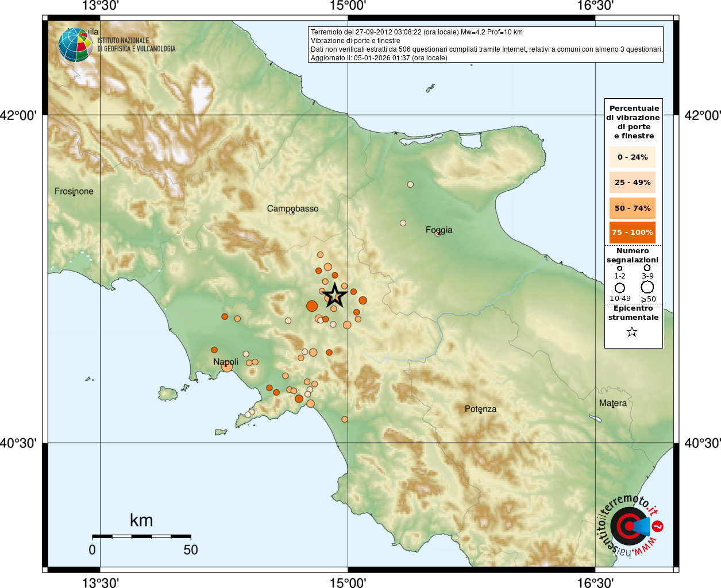Click the 'ISTITUTO NAZIONALE DI GEOFISICA' text

[136, 45]
